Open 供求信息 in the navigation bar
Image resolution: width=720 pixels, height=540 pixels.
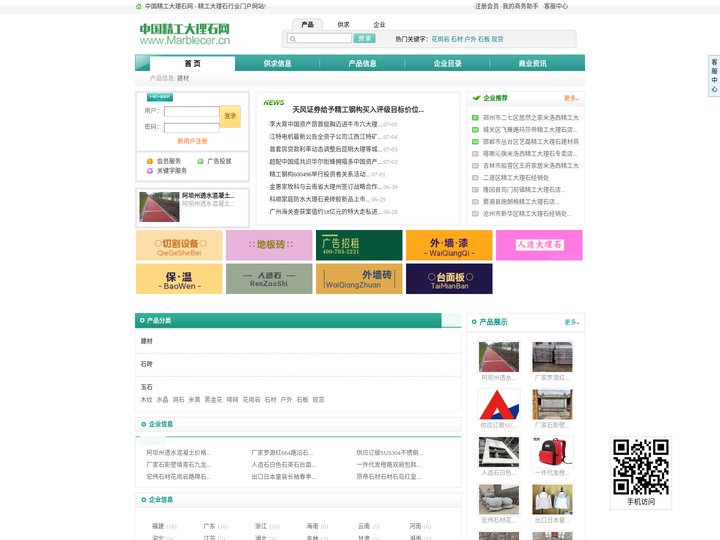click(x=277, y=63)
